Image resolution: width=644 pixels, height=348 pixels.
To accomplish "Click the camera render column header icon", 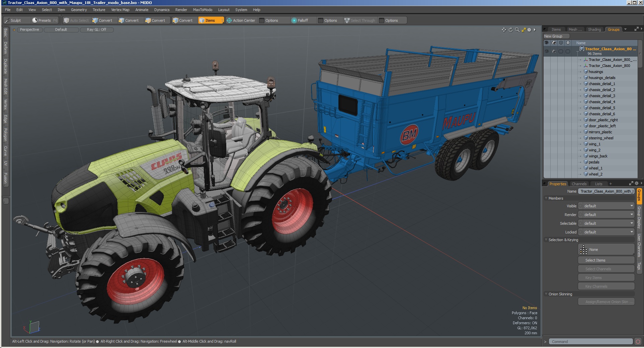I will [x=554, y=43].
